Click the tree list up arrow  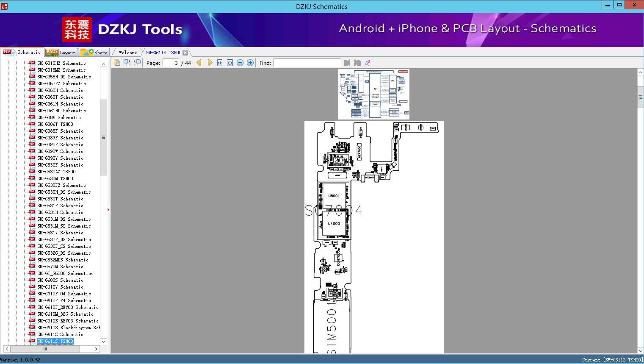(x=103, y=64)
